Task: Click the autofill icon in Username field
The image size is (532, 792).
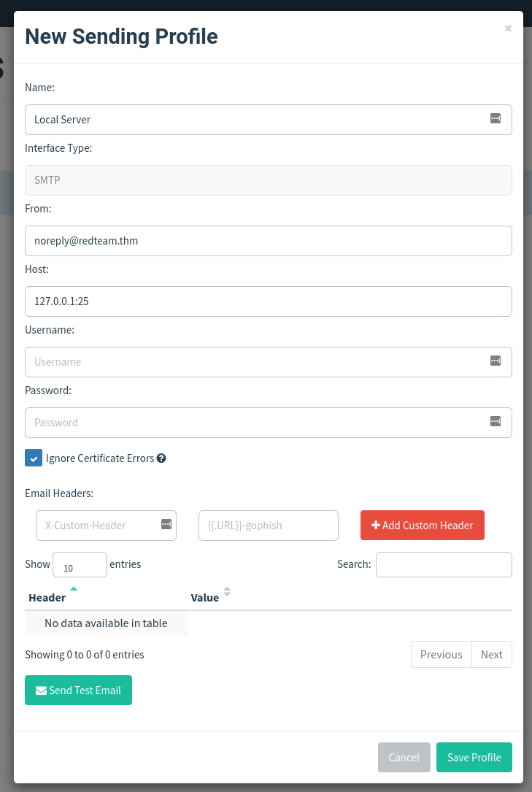Action: click(x=496, y=361)
